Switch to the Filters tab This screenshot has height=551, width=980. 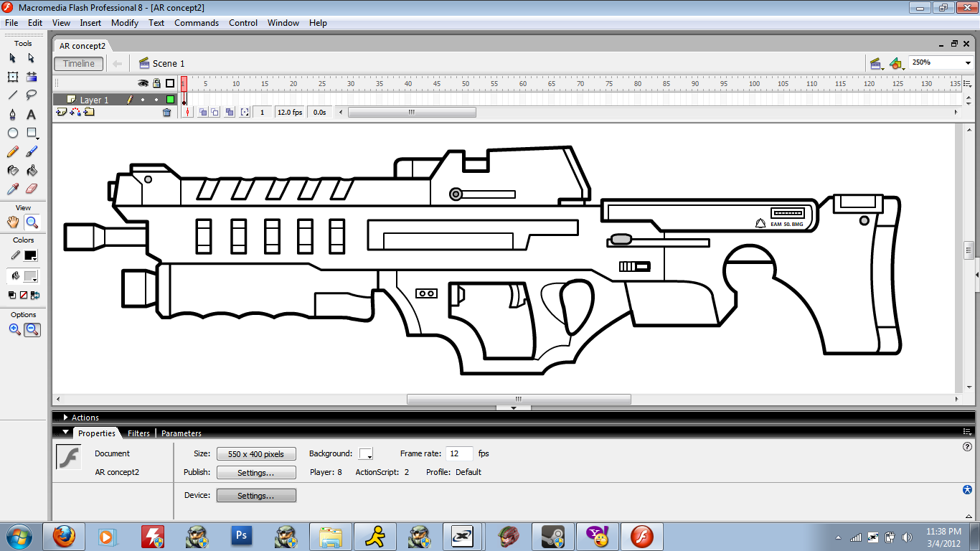click(138, 433)
